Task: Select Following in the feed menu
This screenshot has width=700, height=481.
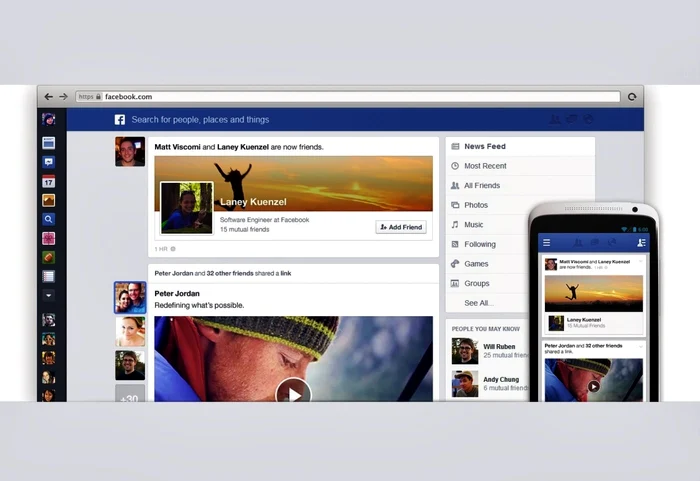Action: (488, 244)
